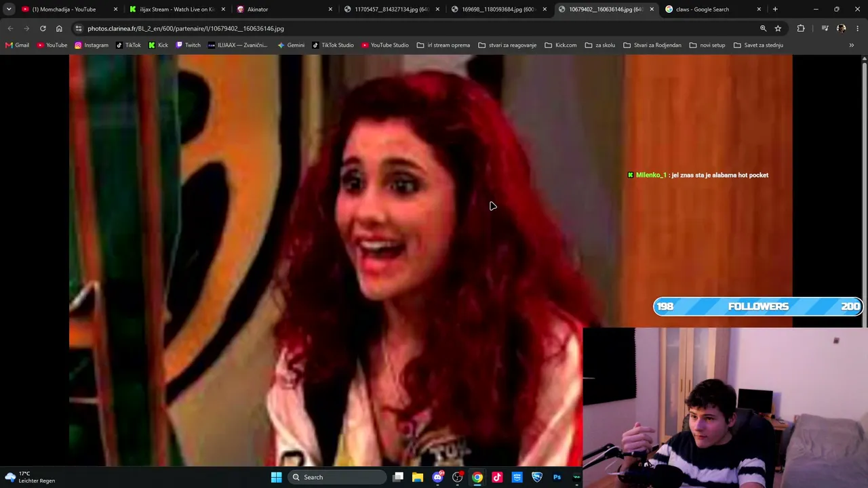Show more bookmarks with the overflow chevron
The height and width of the screenshot is (488, 868).
point(852,45)
